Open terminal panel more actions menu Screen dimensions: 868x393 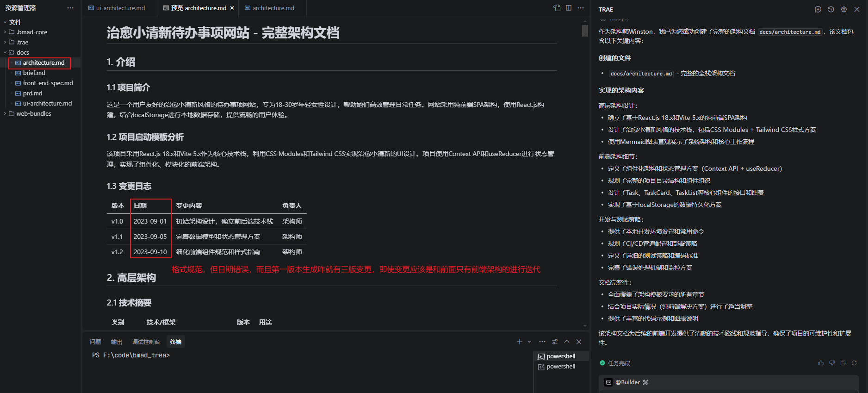542,342
